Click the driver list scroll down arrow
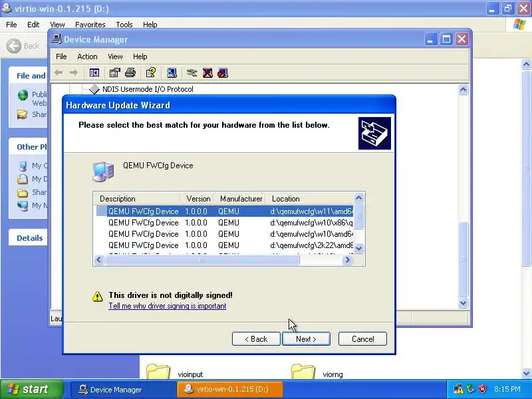The width and height of the screenshot is (532, 399). click(358, 248)
